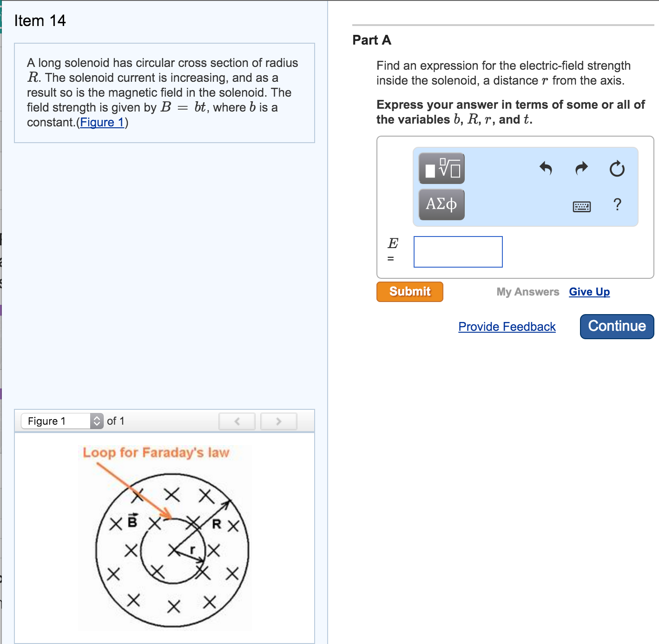Click the redo arrow in answer toolbar
This screenshot has height=644, width=659.
581,168
